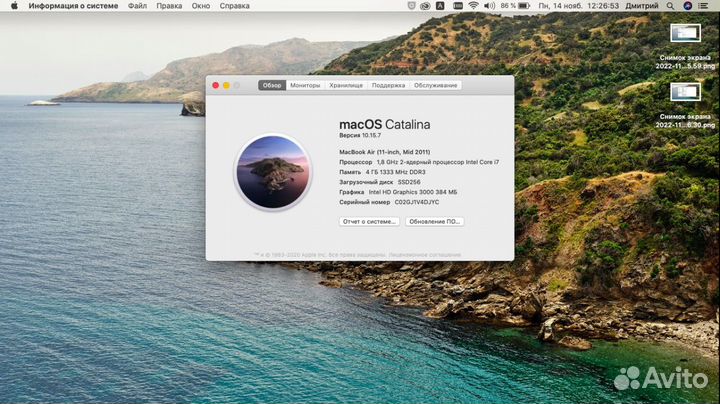Open Spotlight search magnifier
This screenshot has width=720, height=404.
(670, 6)
